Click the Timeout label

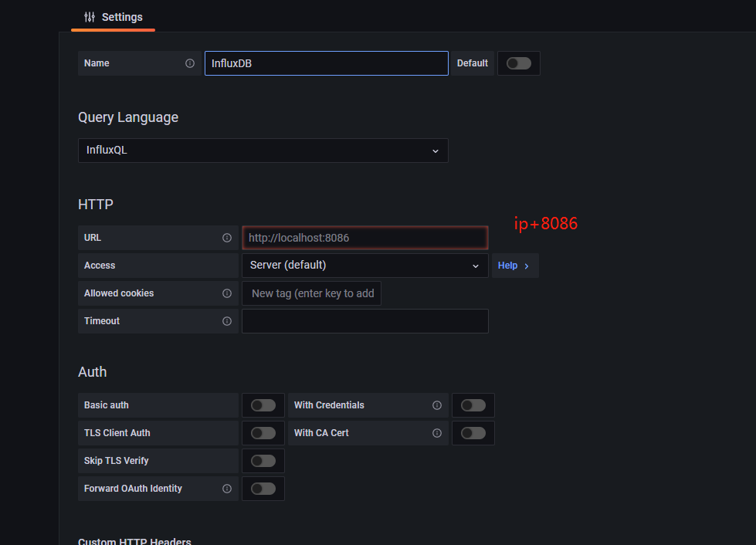point(102,321)
